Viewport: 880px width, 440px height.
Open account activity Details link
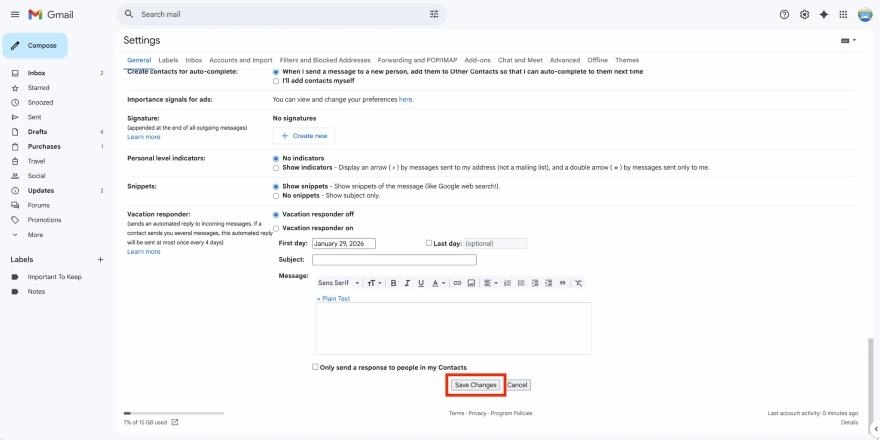click(x=849, y=422)
